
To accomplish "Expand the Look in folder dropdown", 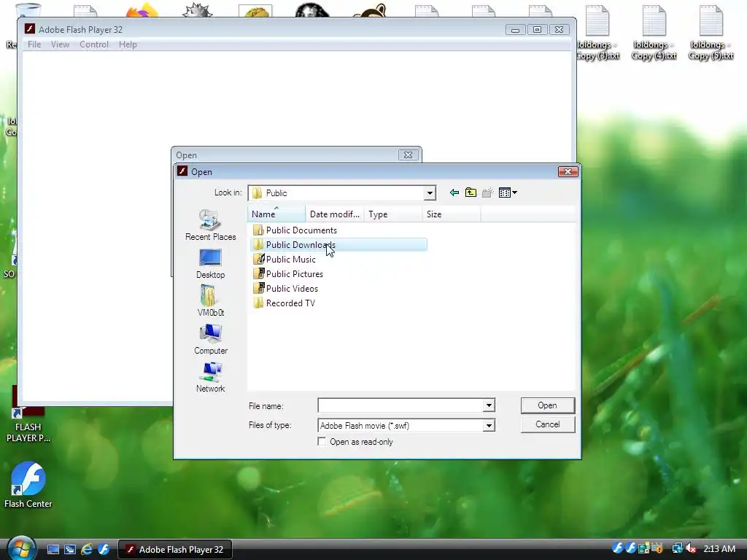I will pos(430,192).
